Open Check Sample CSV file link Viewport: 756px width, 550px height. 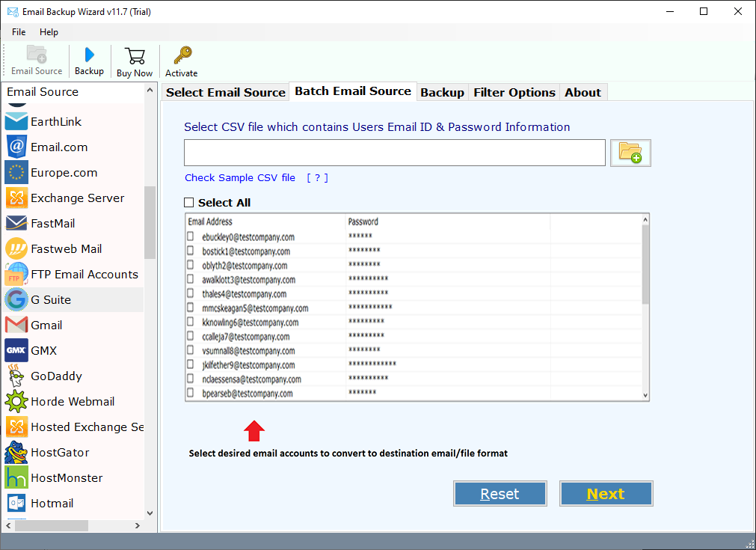click(240, 177)
